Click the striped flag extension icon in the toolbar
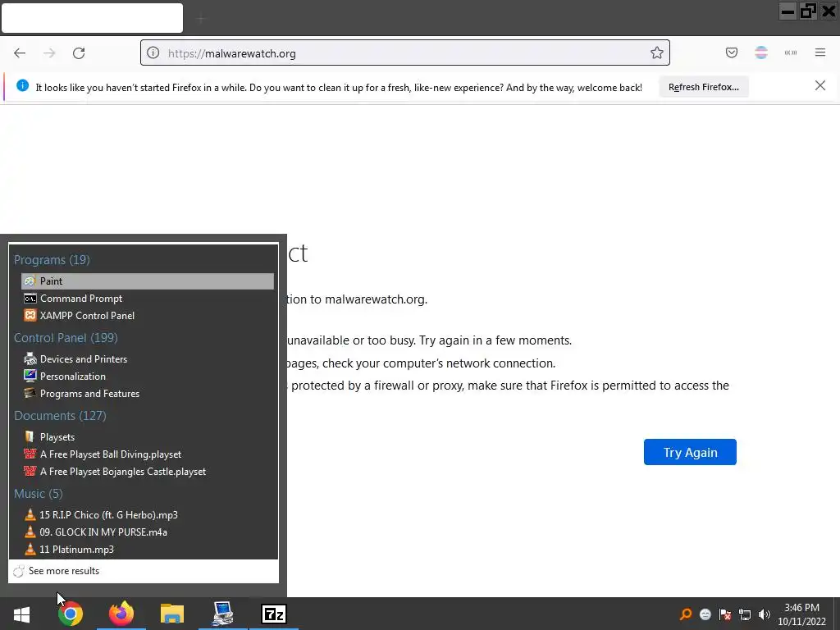 pos(761,52)
